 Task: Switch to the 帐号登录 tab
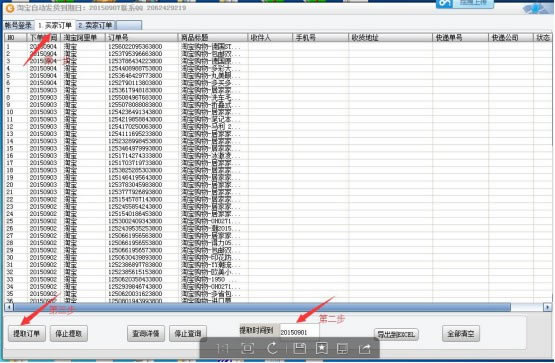tap(18, 25)
